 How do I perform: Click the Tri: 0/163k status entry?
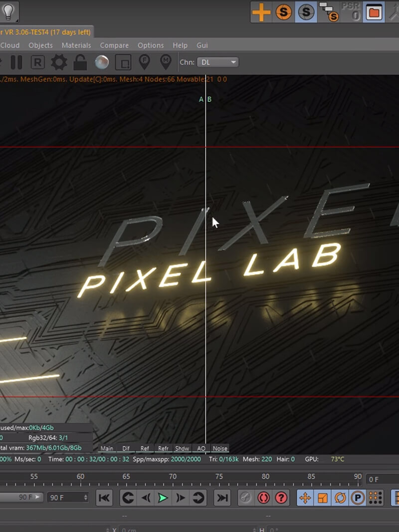pos(224,459)
